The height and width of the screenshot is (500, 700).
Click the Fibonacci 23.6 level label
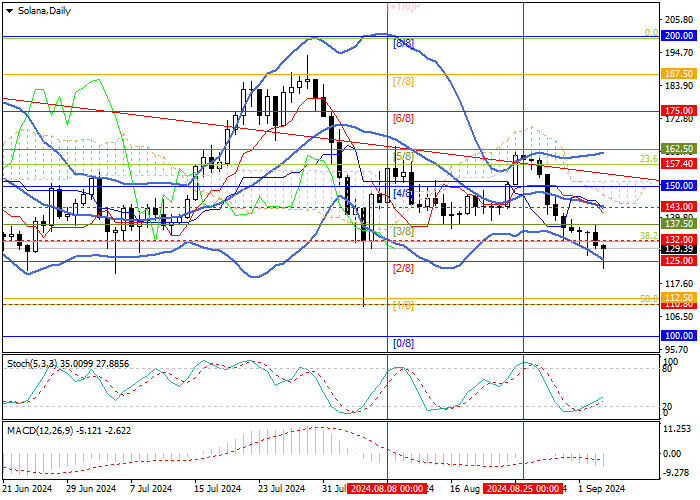click(649, 159)
